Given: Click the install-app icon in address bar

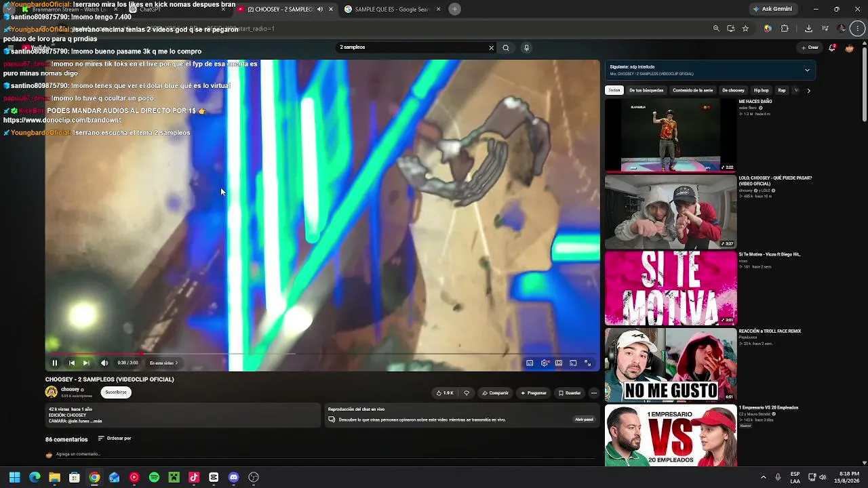Looking at the screenshot, I should coord(731,28).
